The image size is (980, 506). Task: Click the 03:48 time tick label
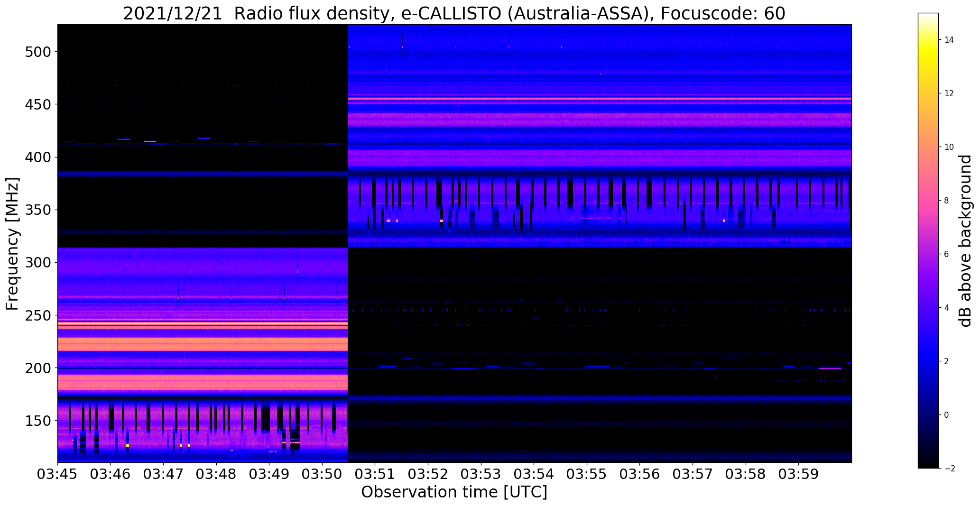point(216,474)
